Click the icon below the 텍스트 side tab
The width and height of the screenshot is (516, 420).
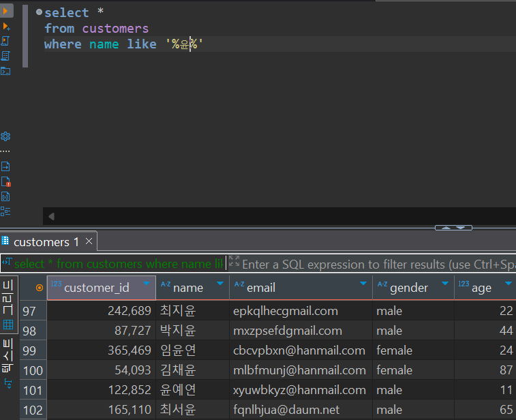8,383
